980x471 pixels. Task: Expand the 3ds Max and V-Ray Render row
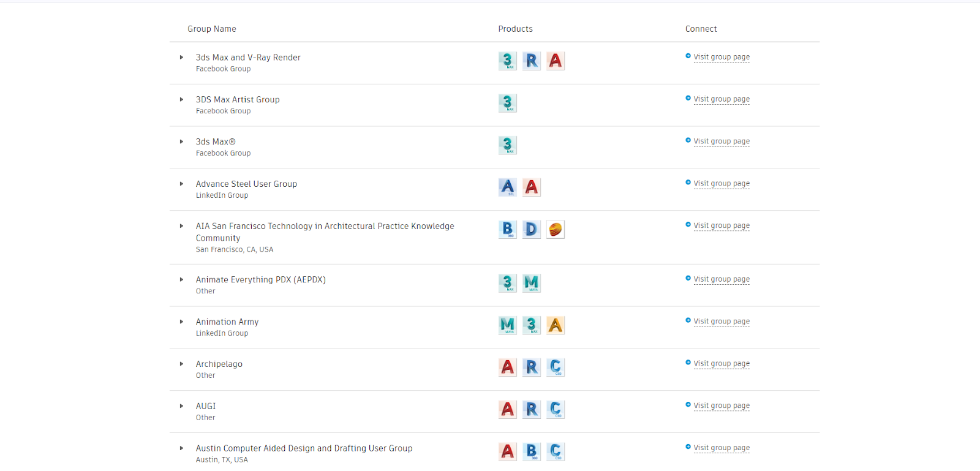pyautogui.click(x=181, y=58)
